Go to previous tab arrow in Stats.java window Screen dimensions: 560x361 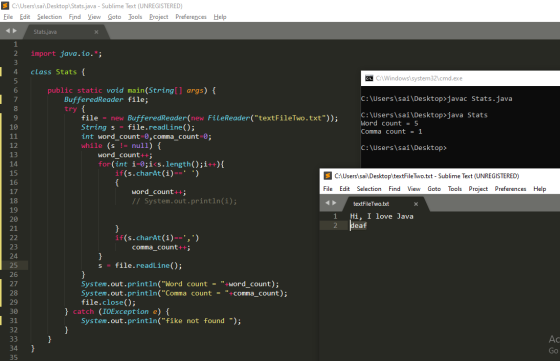[8, 31]
